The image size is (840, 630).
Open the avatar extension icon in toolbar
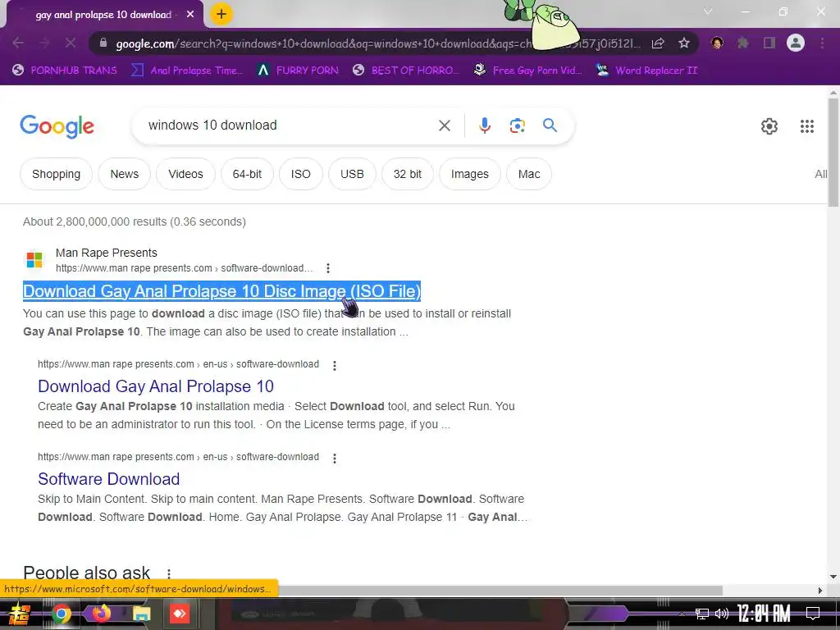[717, 43]
